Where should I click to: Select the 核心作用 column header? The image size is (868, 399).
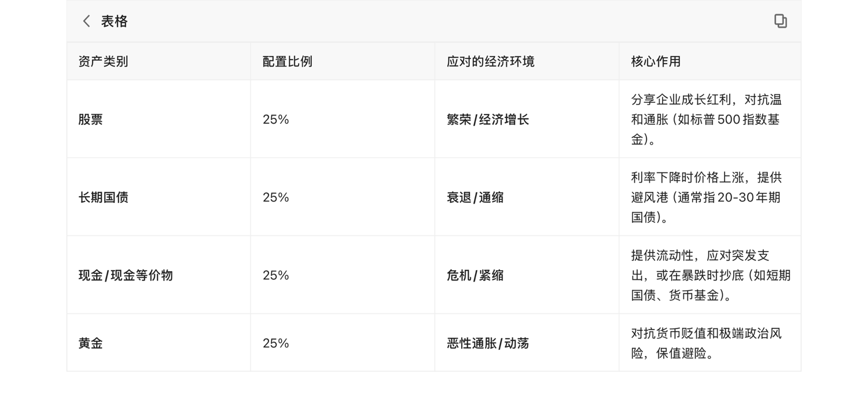(656, 61)
